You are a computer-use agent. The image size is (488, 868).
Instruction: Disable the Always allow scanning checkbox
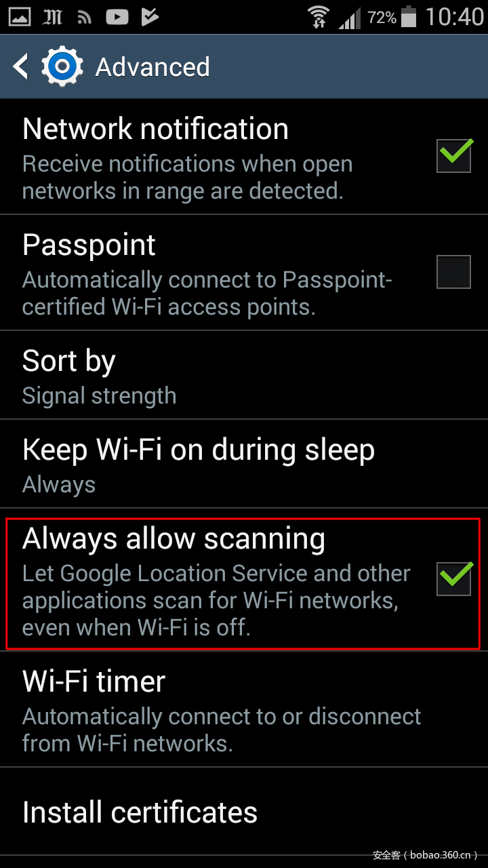click(453, 578)
